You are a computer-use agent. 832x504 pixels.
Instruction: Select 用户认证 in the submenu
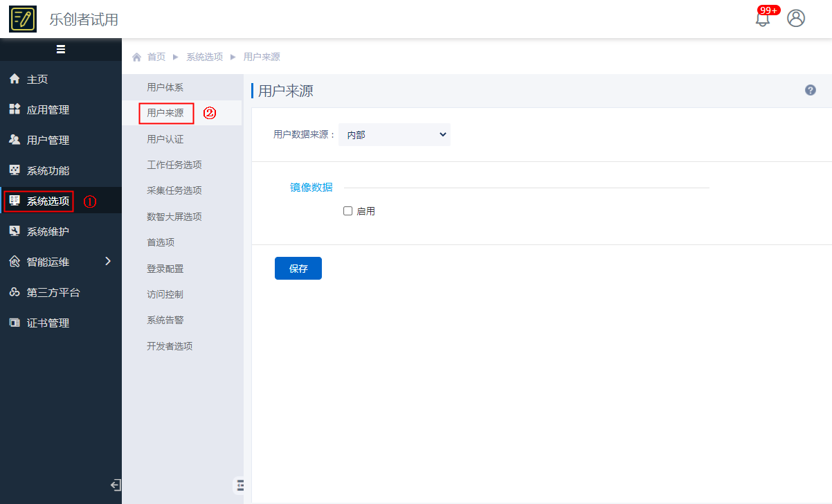(165, 139)
